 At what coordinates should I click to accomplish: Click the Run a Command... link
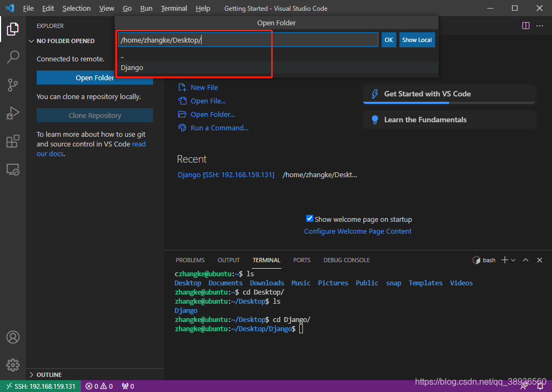click(x=219, y=128)
